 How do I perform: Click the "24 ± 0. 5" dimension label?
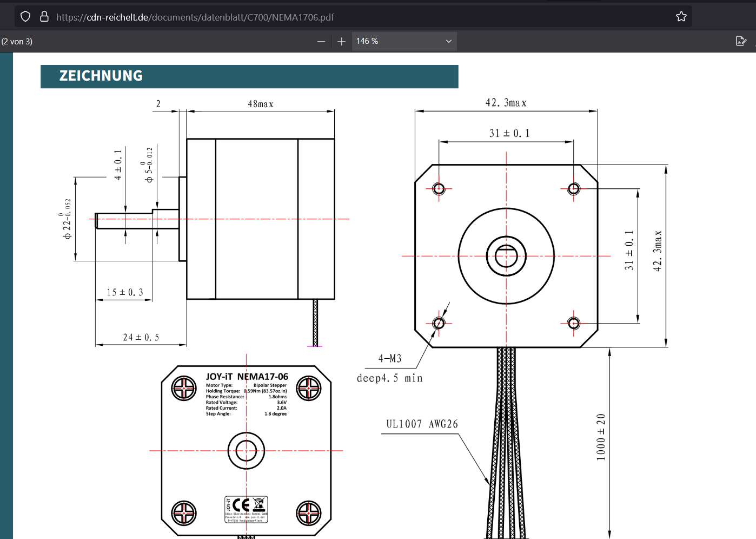[x=141, y=337]
